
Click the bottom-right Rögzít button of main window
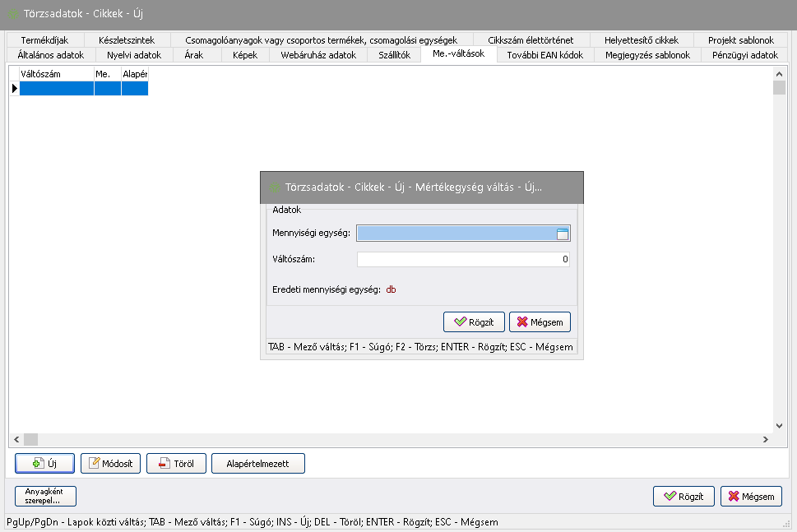click(683, 497)
